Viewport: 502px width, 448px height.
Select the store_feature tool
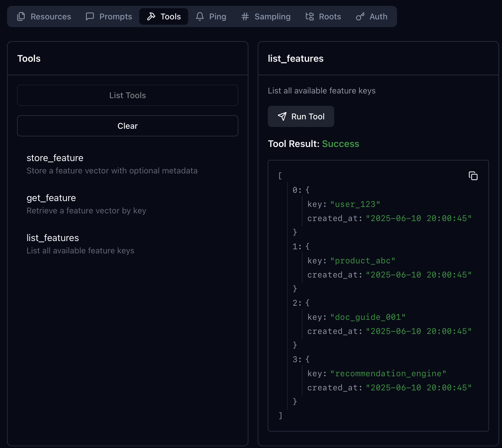pyautogui.click(x=128, y=164)
